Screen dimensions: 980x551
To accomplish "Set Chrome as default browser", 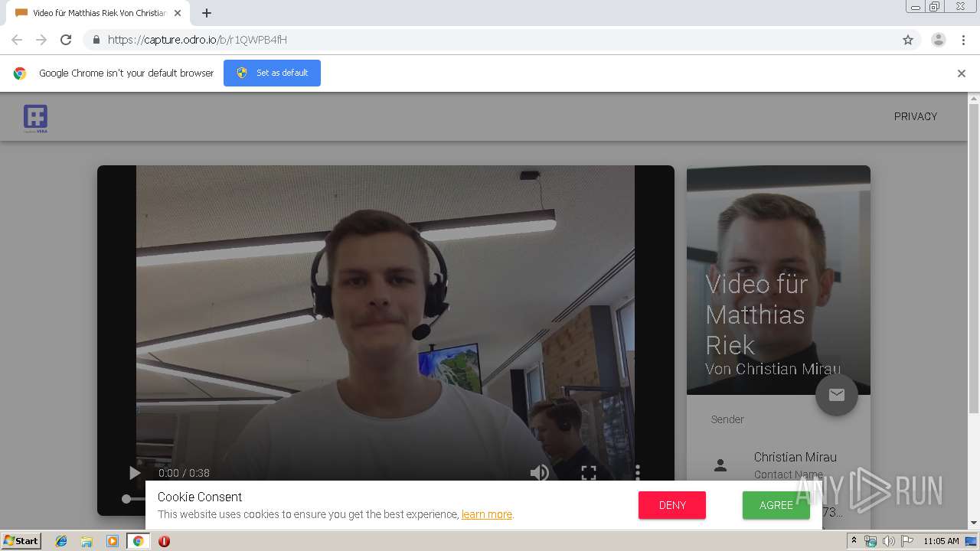I will click(x=272, y=73).
